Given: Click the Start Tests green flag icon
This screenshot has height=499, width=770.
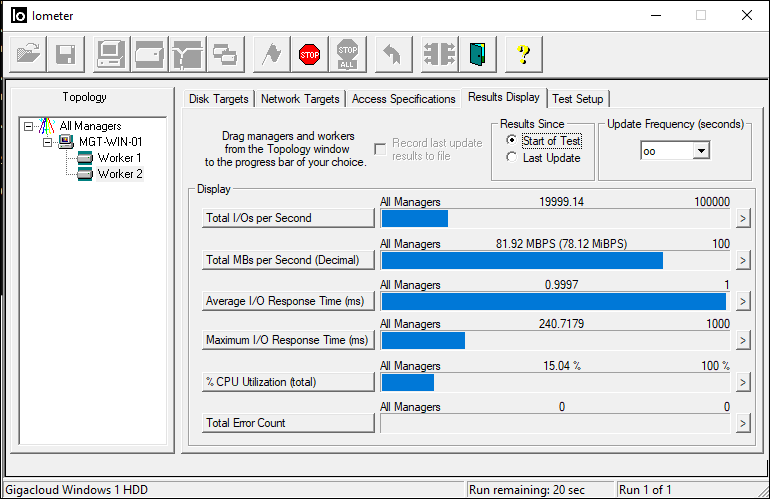Looking at the screenshot, I should pos(269,54).
